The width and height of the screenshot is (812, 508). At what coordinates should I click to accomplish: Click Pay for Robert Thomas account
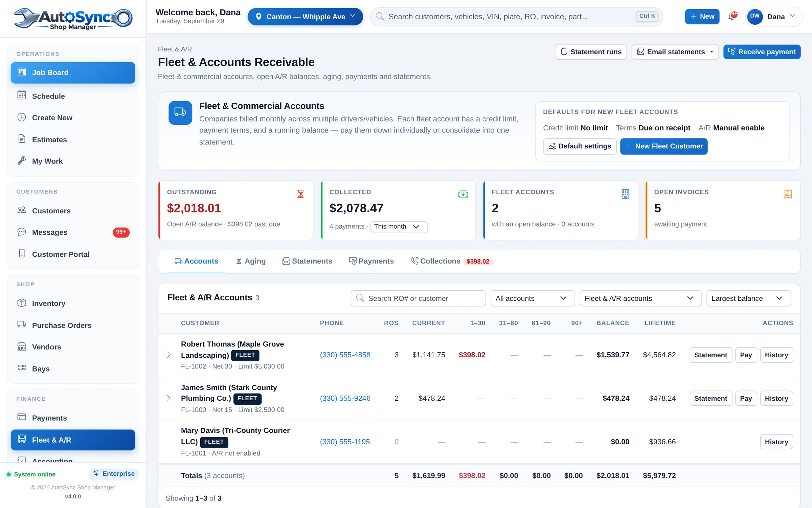click(746, 355)
